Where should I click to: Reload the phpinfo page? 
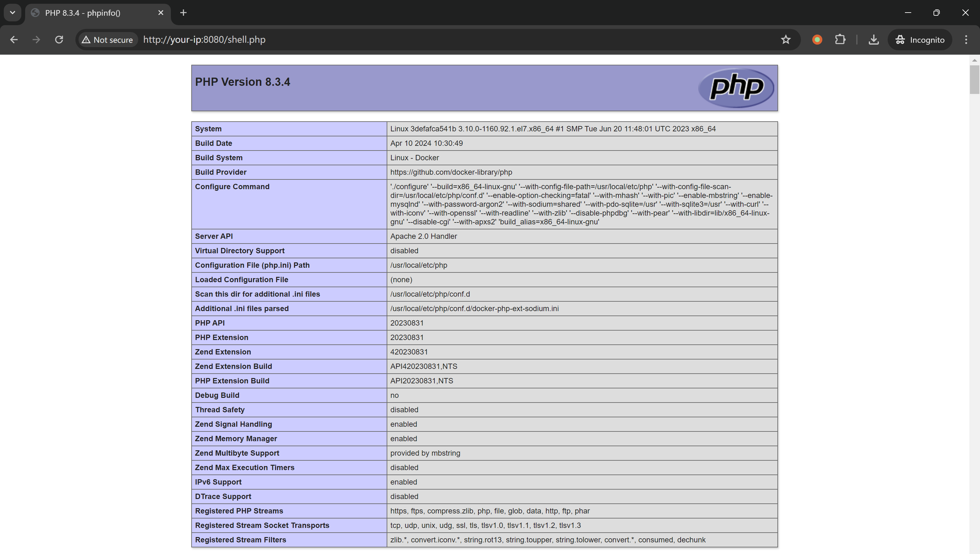coord(59,40)
